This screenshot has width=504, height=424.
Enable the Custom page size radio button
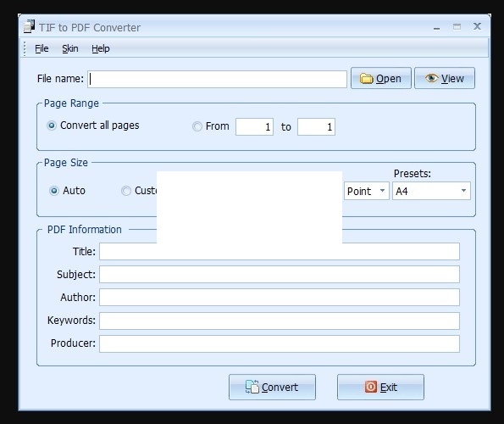click(x=126, y=191)
